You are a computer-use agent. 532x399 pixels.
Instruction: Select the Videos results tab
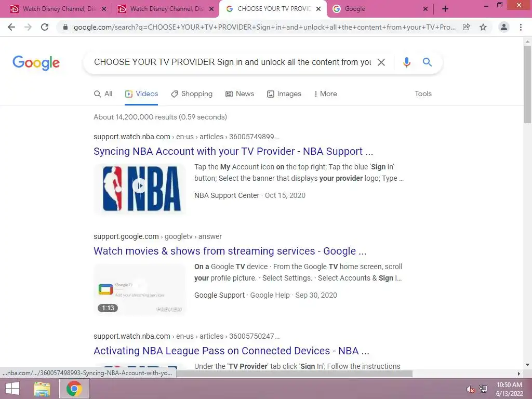(x=141, y=94)
